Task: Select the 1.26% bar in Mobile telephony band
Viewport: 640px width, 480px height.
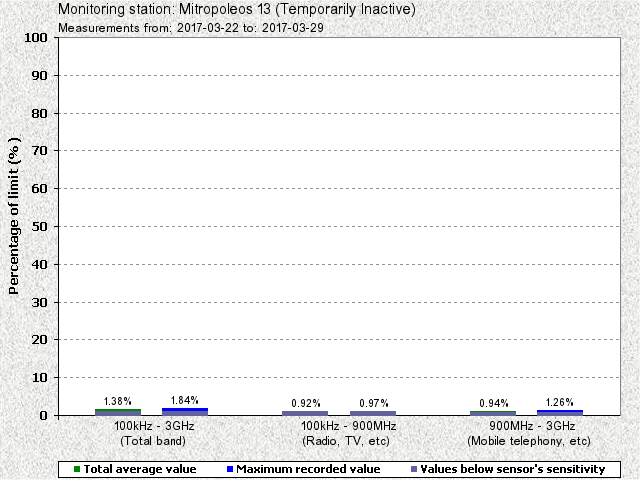Action: (x=560, y=413)
